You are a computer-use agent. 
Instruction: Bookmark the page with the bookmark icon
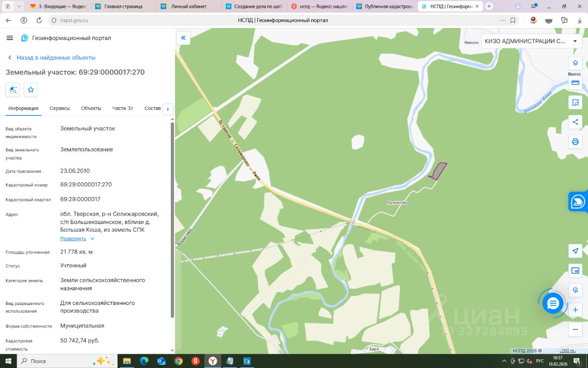(x=513, y=21)
